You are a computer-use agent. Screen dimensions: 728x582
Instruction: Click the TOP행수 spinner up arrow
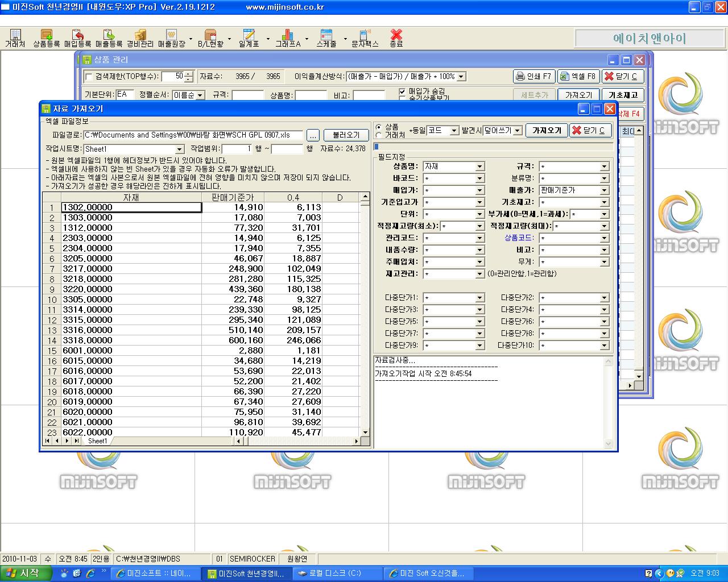[x=189, y=73]
